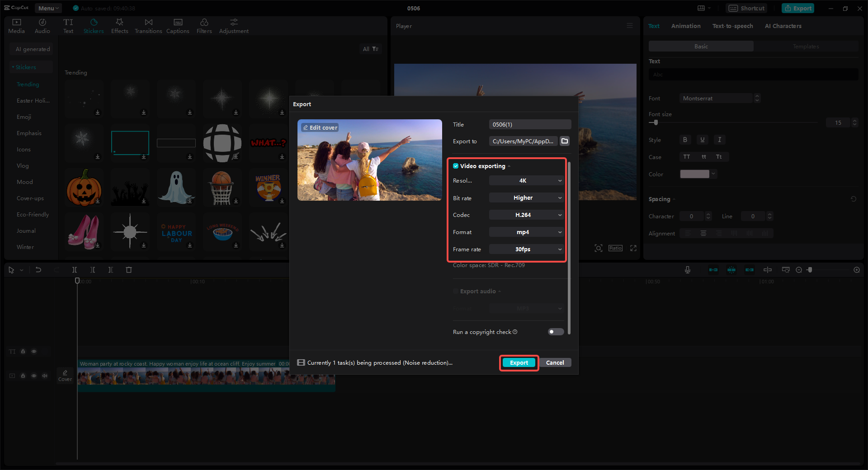Open the Codec dropdown showing H.264

coord(526,215)
